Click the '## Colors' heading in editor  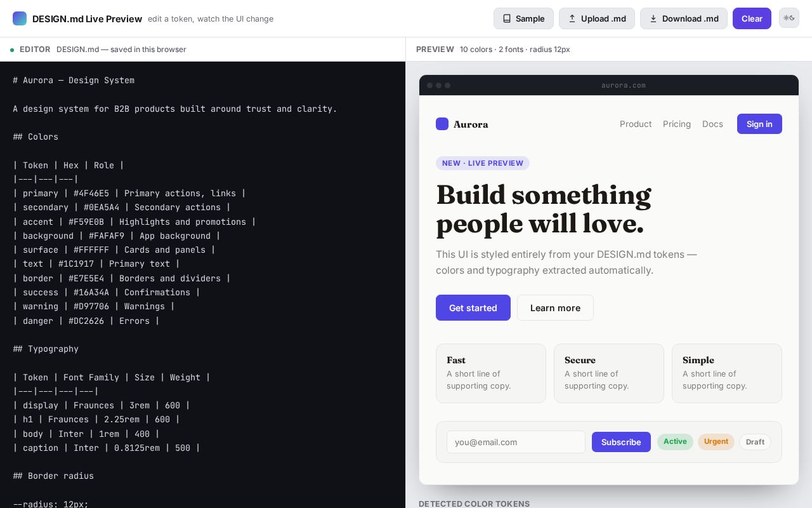click(x=36, y=137)
